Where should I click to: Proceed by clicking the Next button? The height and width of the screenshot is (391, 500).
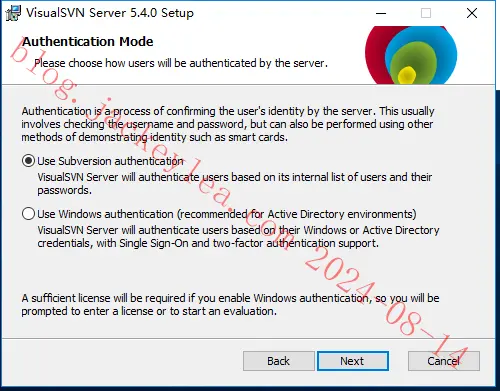tap(353, 361)
